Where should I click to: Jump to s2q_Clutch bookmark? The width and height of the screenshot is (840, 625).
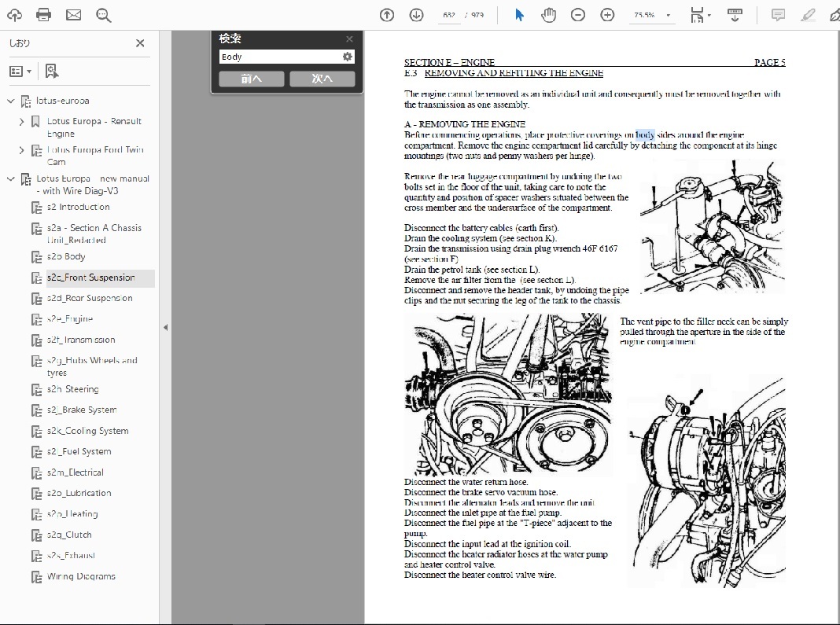click(x=69, y=535)
